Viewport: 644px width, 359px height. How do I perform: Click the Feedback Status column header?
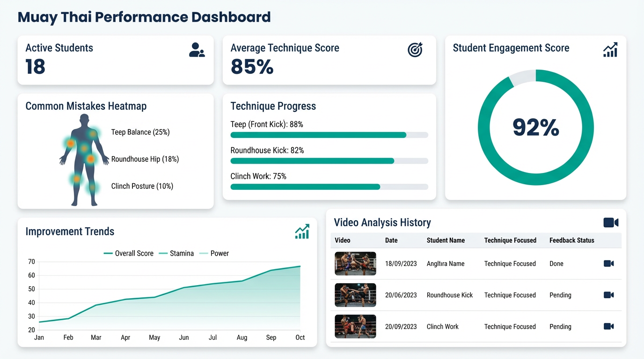(571, 240)
